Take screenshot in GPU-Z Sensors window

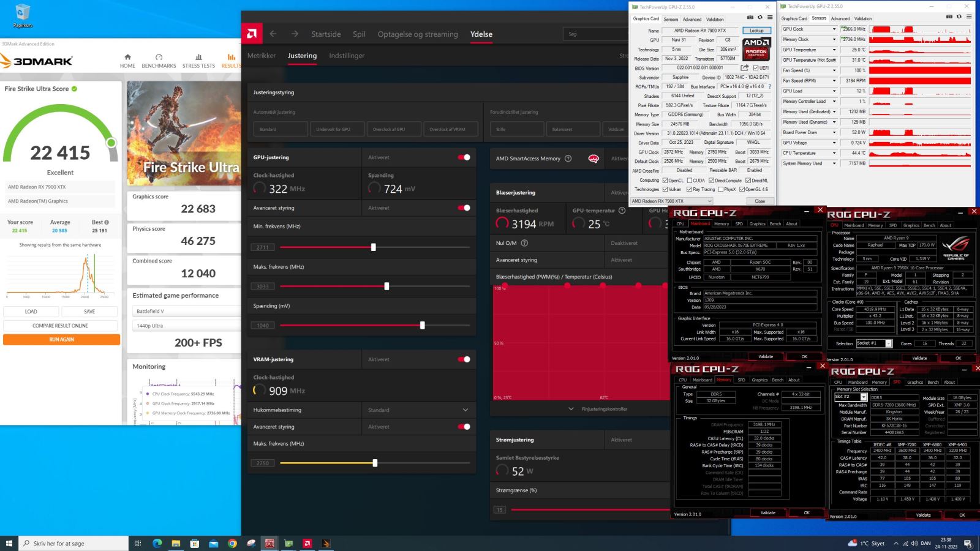click(949, 17)
